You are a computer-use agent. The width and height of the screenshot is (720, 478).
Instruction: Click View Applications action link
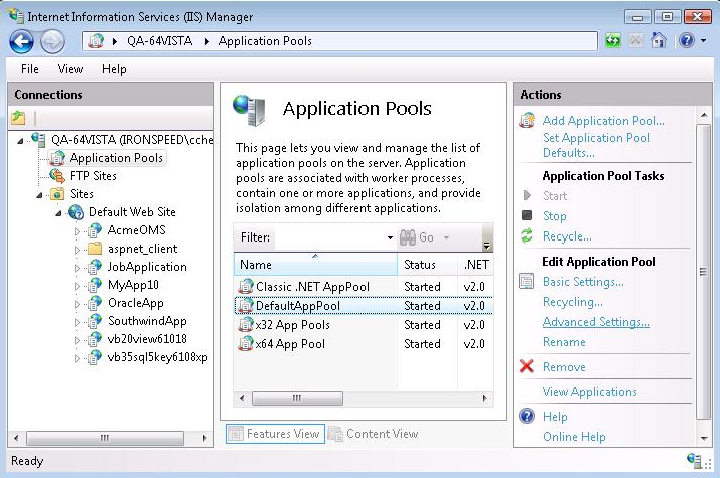[x=589, y=392]
